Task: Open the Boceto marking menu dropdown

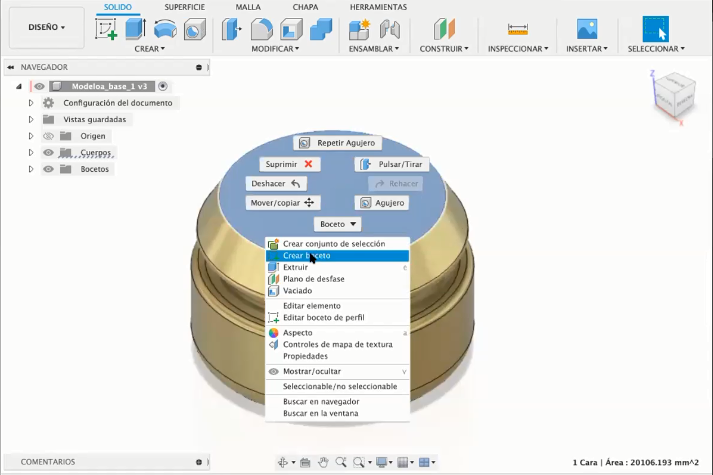Action: click(338, 224)
